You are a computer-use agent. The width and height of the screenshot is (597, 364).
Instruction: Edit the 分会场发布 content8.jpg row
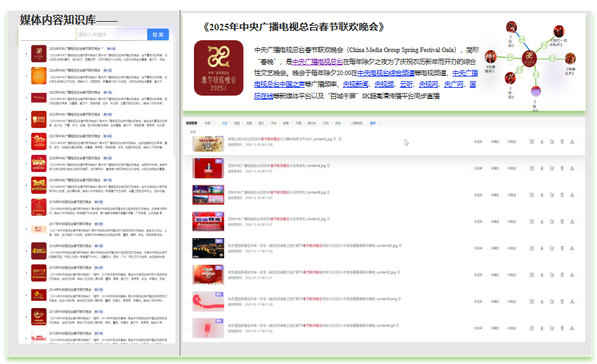(x=532, y=195)
